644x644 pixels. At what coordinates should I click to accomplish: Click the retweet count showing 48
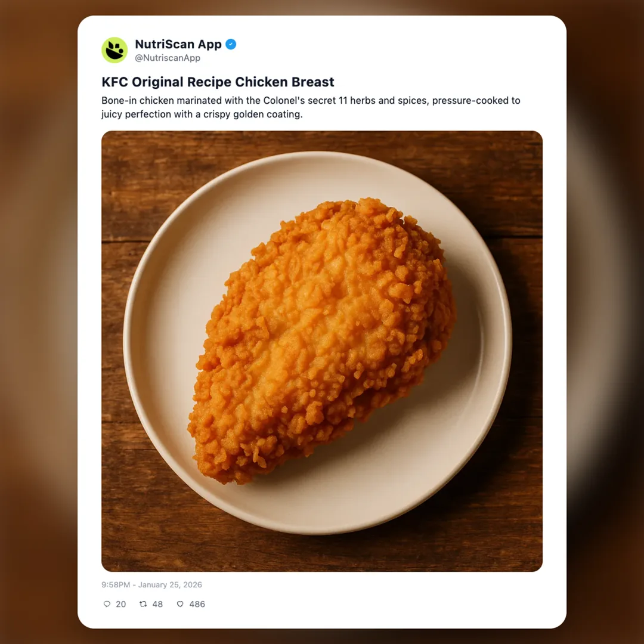(157, 604)
